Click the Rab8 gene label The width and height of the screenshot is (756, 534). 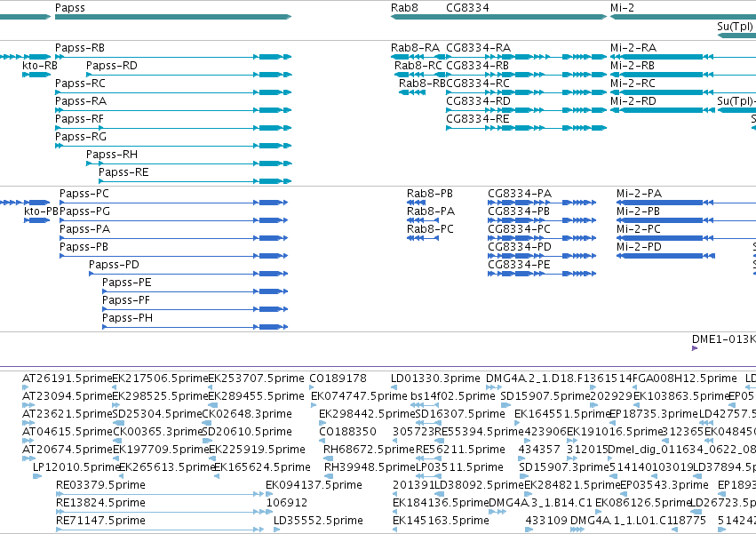coord(404,8)
